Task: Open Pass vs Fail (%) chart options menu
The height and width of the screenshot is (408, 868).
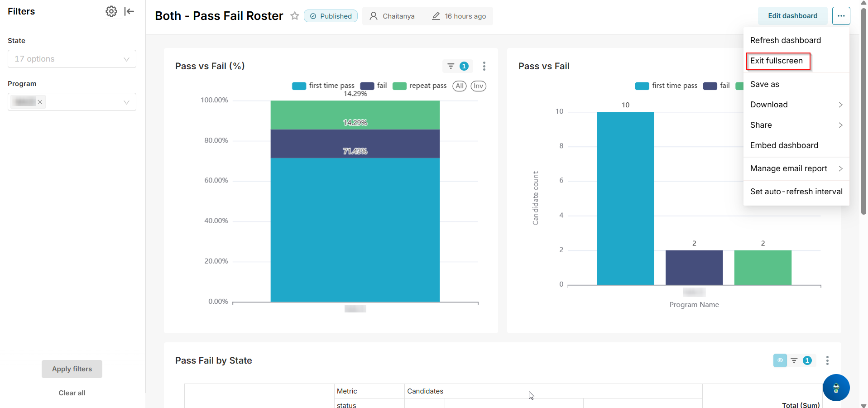Action: 484,66
